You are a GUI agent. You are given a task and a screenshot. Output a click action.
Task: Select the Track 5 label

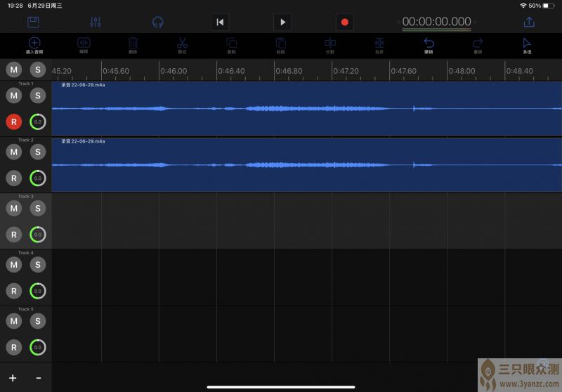(25, 309)
